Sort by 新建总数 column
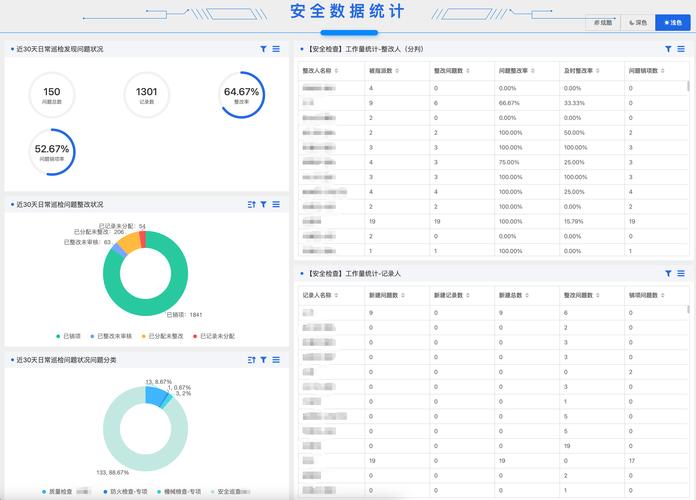This screenshot has width=696, height=500. [527, 295]
